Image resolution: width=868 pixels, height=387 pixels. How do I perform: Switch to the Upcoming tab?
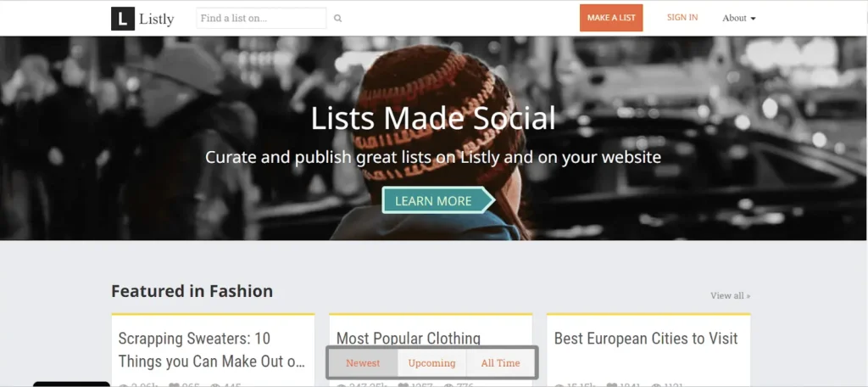coord(431,363)
